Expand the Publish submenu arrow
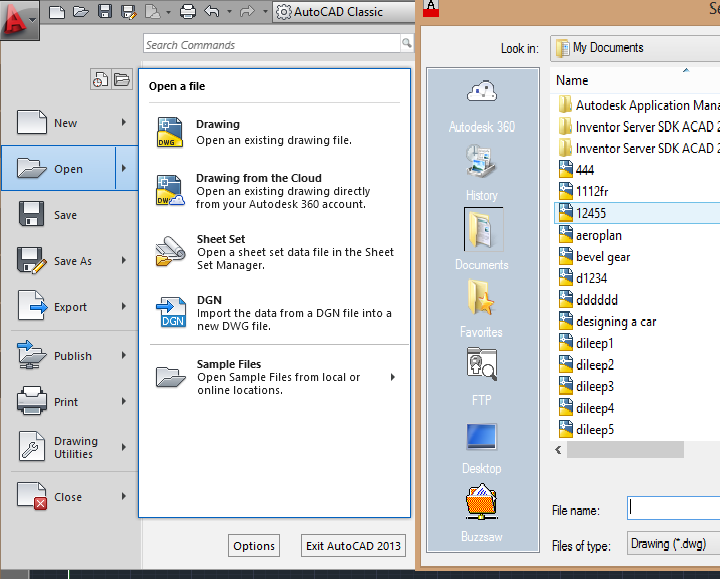This screenshot has height=579, width=720. [124, 355]
